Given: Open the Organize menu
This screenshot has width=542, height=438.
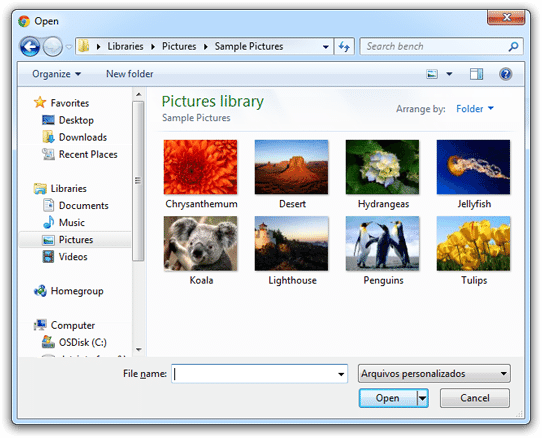Looking at the screenshot, I should (x=56, y=74).
